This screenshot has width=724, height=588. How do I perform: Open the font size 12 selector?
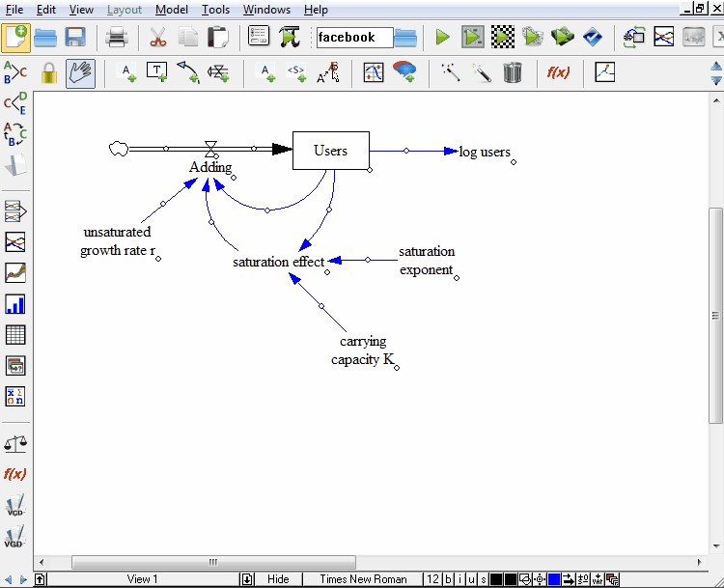[x=432, y=579]
